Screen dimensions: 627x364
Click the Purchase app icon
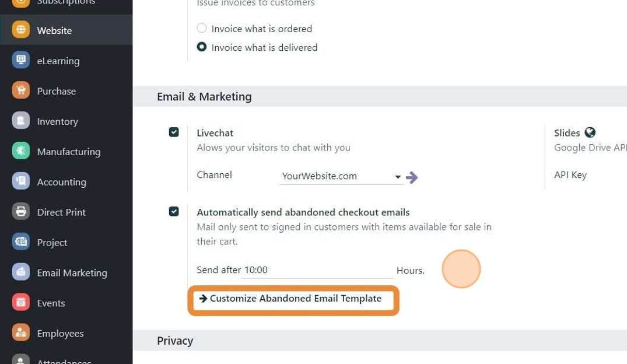click(x=21, y=91)
